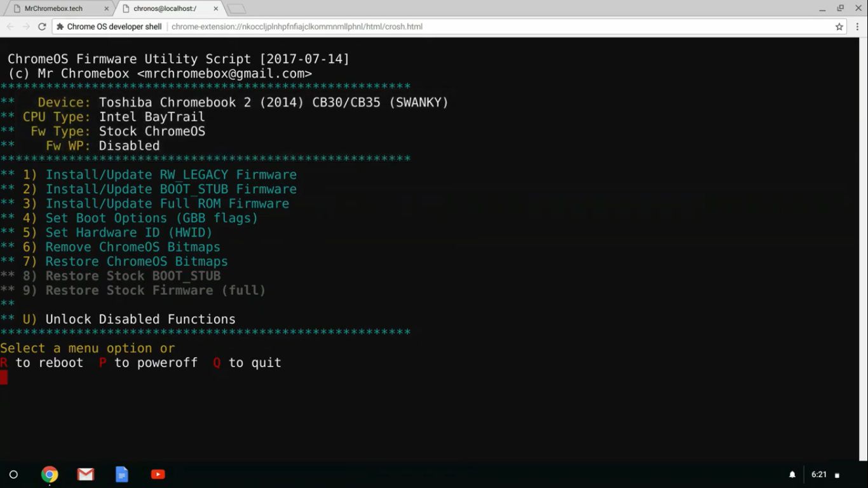Click Install/Update Full ROM Firmware line
Screen dimensions: 868x488
pyautogui.click(x=167, y=204)
